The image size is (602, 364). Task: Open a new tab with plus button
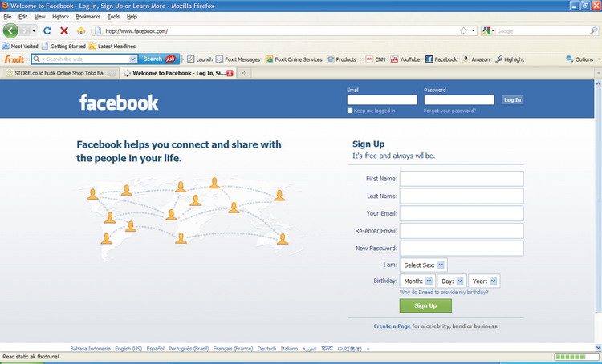(244, 73)
